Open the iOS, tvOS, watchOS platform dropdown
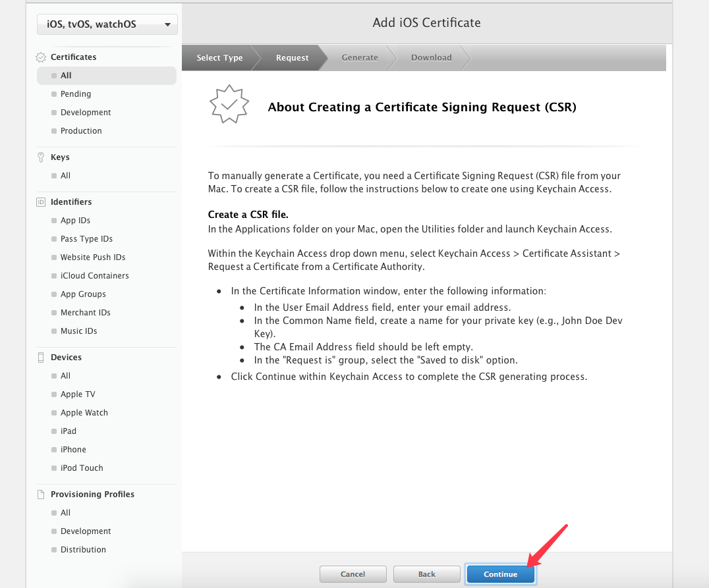 [x=107, y=24]
